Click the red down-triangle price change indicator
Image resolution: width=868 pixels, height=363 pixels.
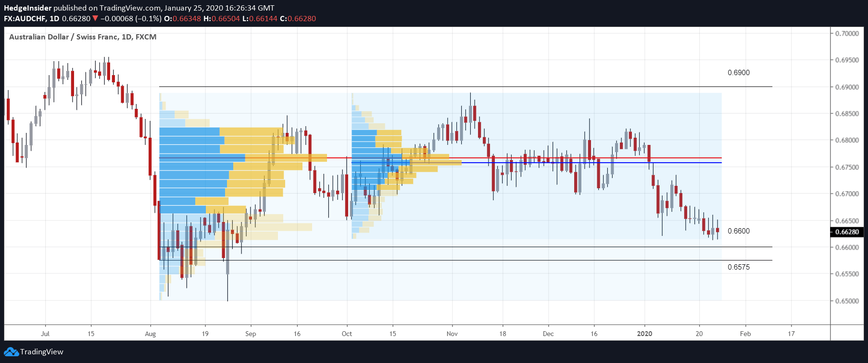click(95, 19)
